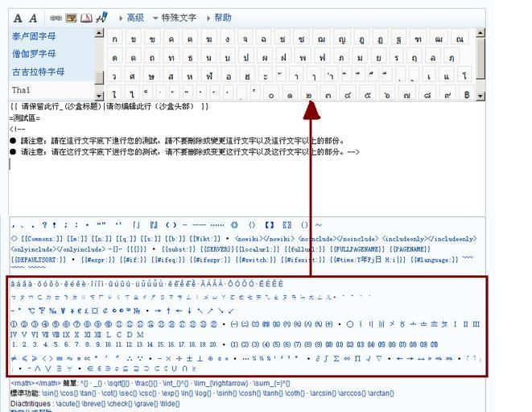Click the signature and timestamp icon
The height and width of the screenshot is (412, 532).
[x=101, y=18]
